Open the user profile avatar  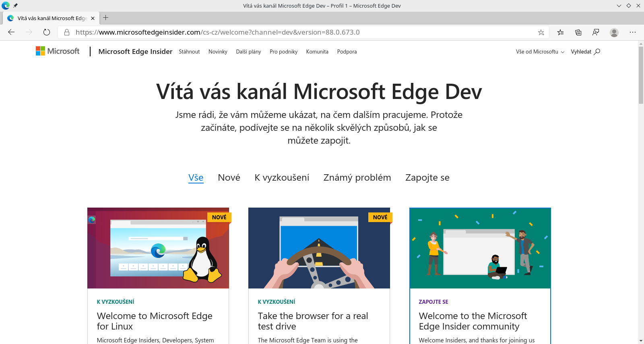(614, 32)
